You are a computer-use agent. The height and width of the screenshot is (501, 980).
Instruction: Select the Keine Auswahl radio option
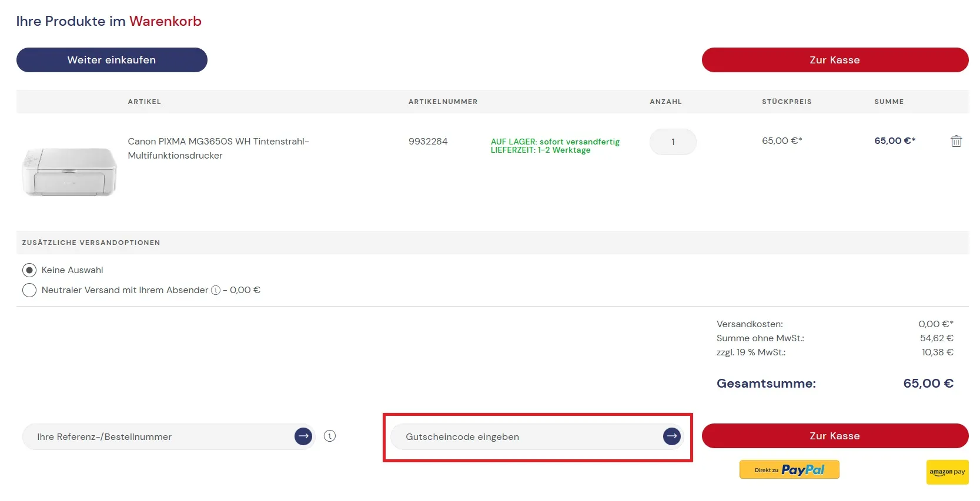pos(29,270)
